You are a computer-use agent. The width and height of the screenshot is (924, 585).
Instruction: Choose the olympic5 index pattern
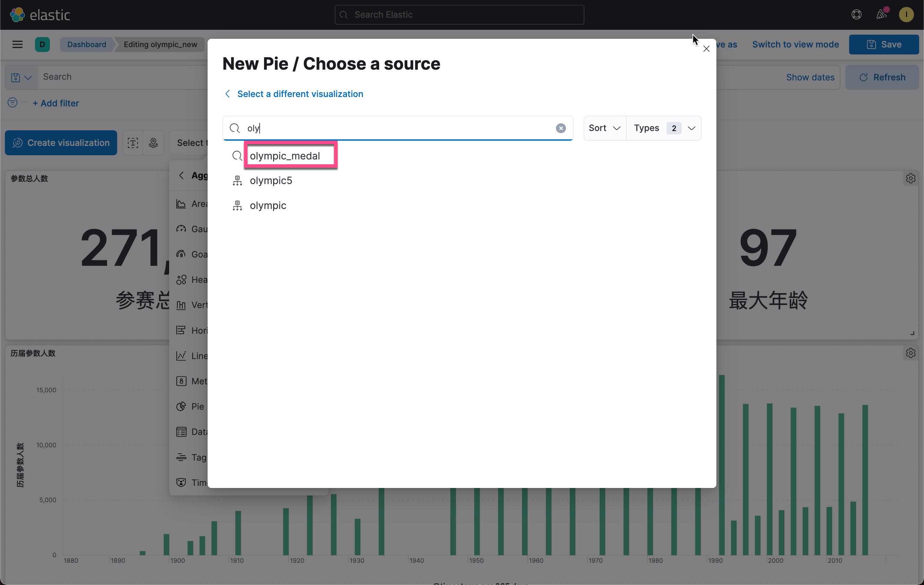pyautogui.click(x=271, y=181)
